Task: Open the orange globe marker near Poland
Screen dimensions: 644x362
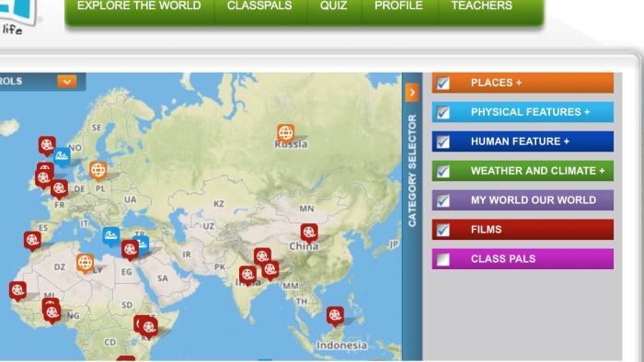Action: pos(98,171)
